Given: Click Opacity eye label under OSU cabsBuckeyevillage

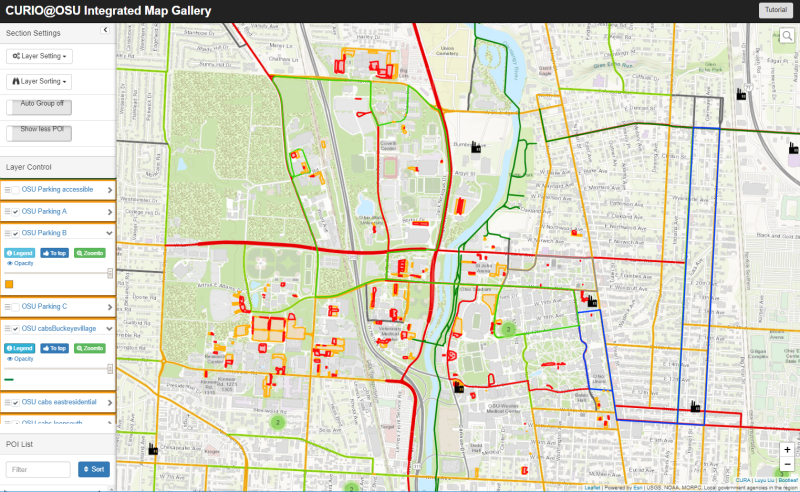Looking at the screenshot, I should click(x=20, y=359).
